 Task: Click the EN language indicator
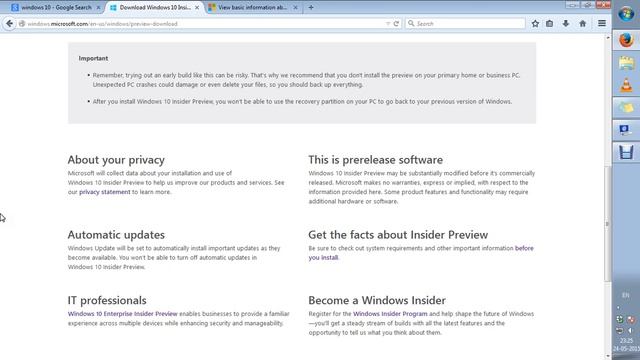(x=626, y=295)
